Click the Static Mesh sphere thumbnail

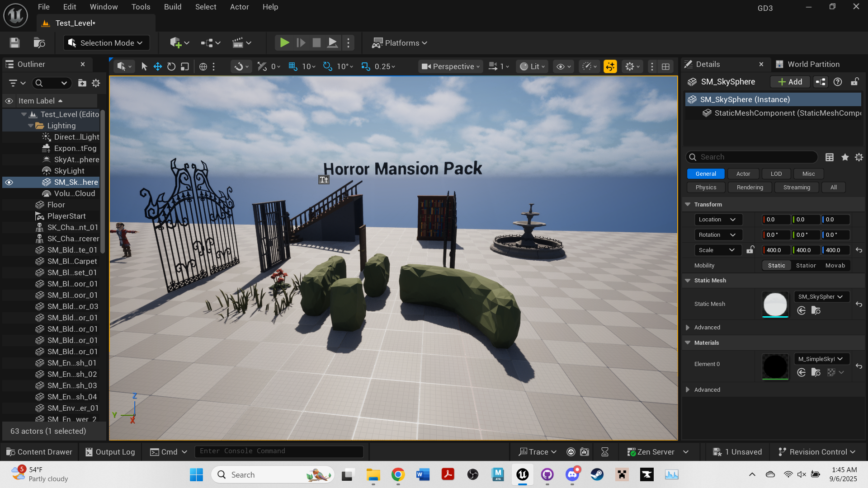point(775,304)
